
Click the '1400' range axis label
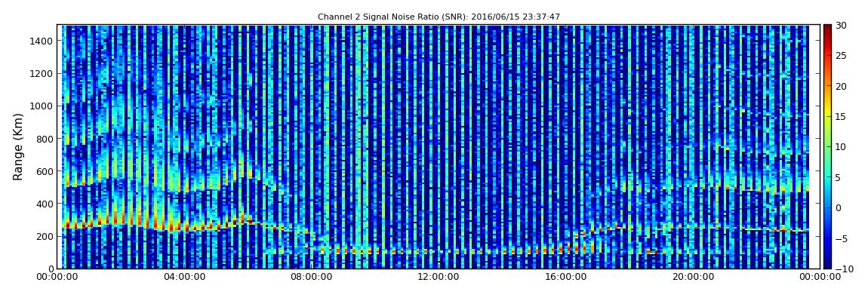[42, 41]
